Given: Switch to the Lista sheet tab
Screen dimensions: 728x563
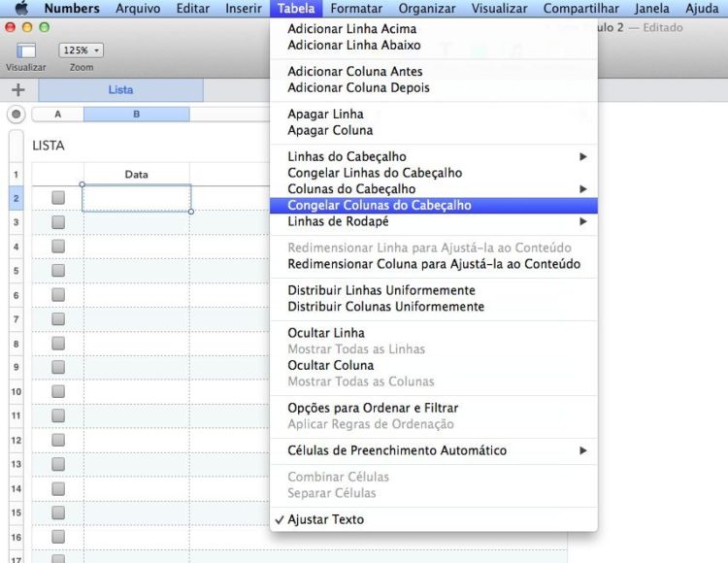Looking at the screenshot, I should 121,89.
